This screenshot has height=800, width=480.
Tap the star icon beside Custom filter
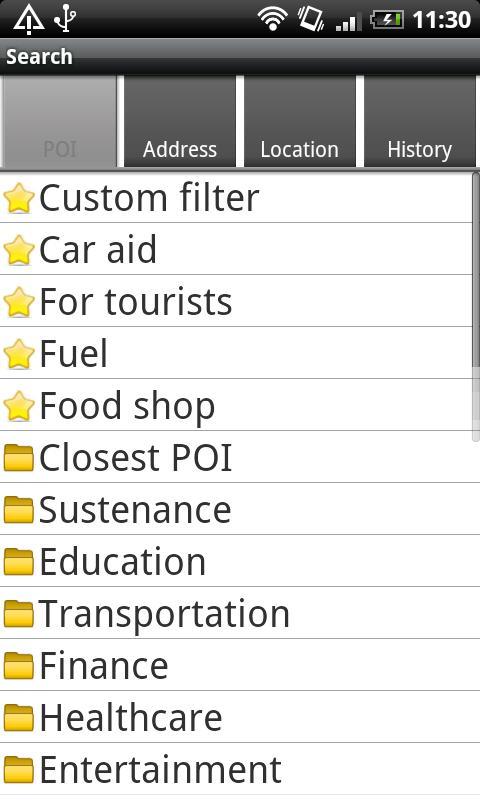19,198
